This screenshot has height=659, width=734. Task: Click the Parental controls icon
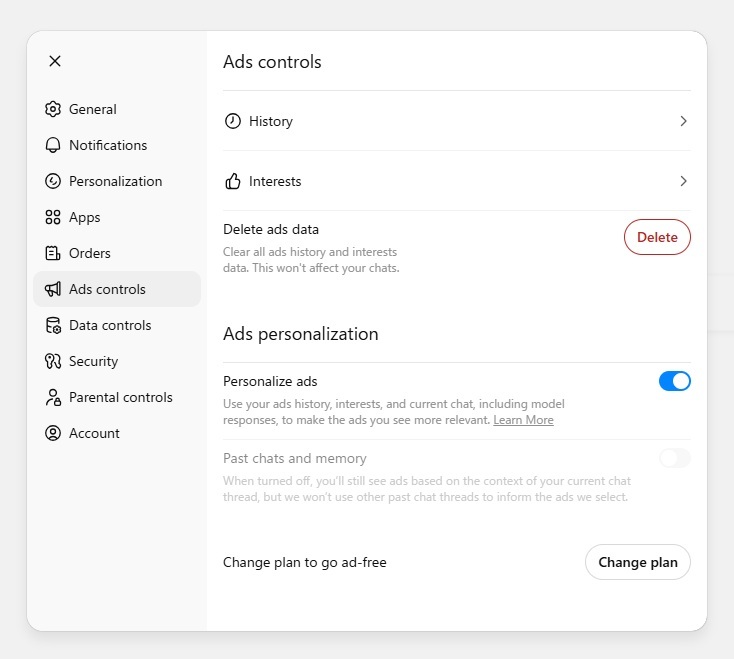coord(53,397)
